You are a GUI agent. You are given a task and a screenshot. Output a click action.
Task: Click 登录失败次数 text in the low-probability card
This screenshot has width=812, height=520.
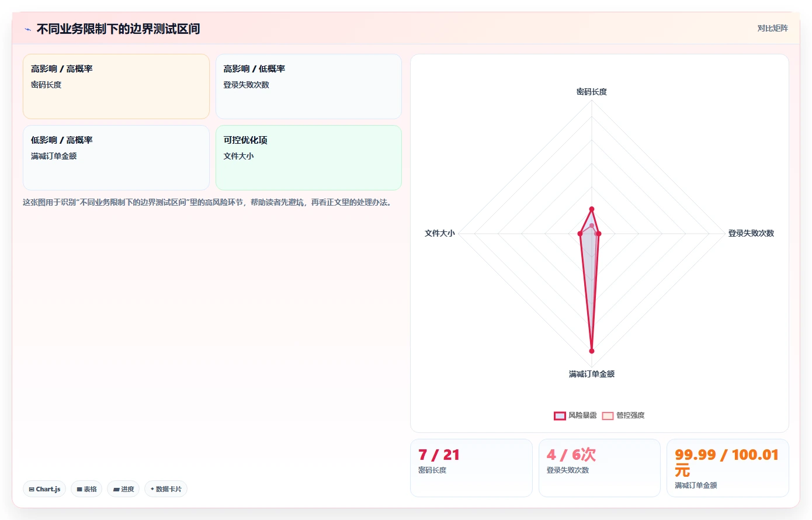coord(247,85)
